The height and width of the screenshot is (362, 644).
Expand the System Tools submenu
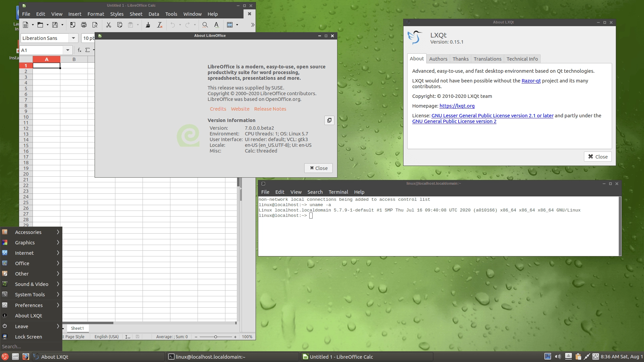[31, 295]
